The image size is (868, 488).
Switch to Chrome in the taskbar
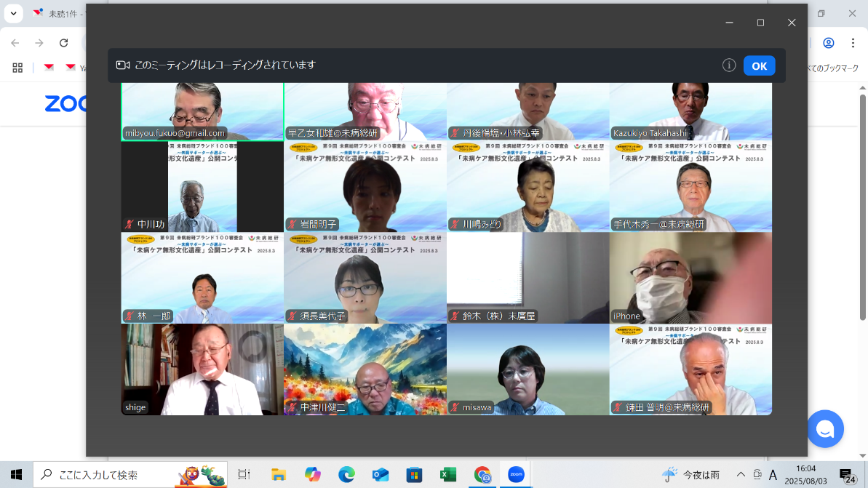(482, 475)
